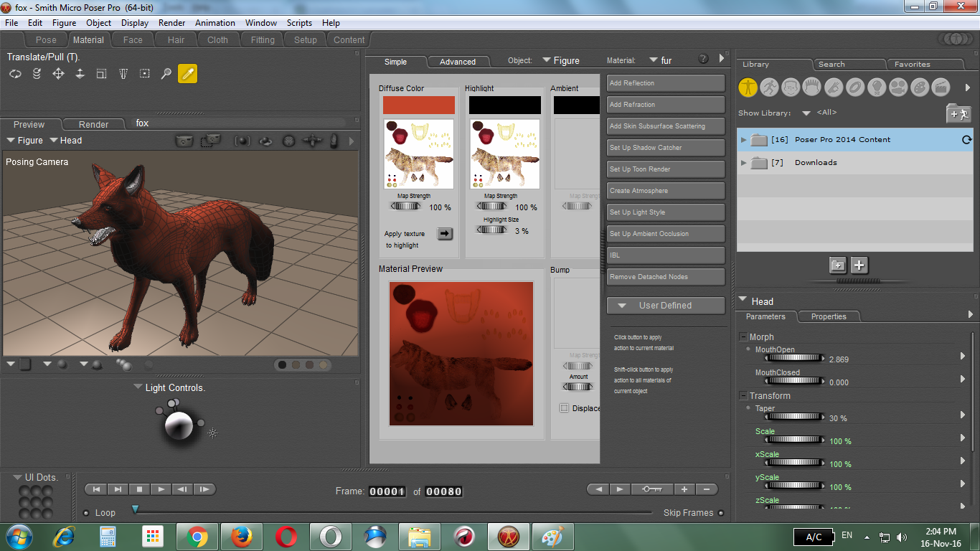980x551 pixels.
Task: Click the create new folder icon
Action: tap(838, 265)
